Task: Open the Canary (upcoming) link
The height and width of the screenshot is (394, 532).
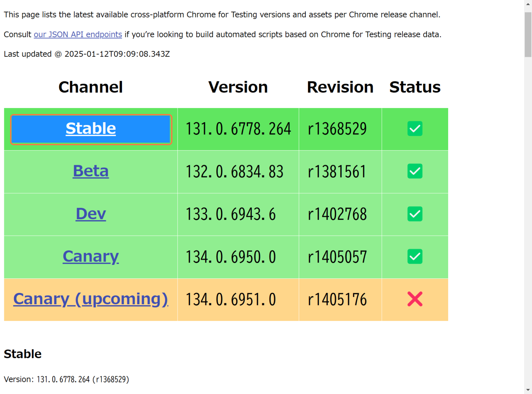Action: [x=91, y=299]
